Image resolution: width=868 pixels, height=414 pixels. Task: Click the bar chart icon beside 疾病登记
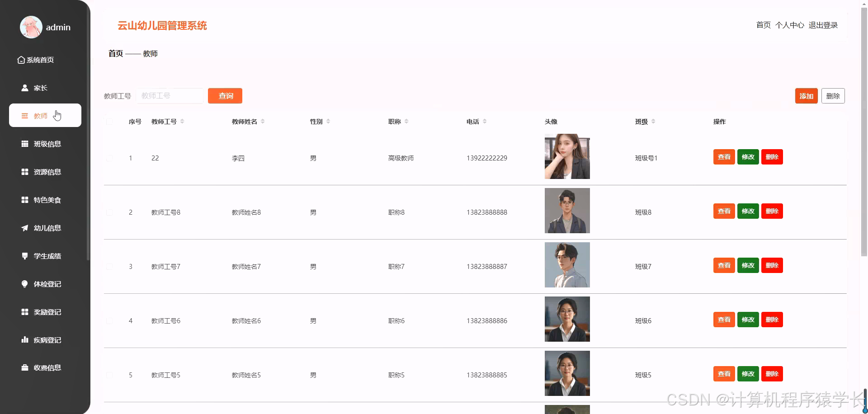point(25,340)
